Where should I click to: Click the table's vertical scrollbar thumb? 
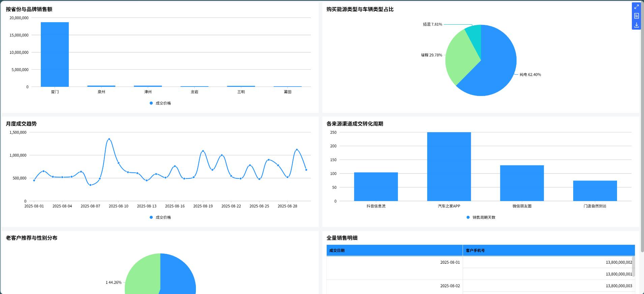click(x=633, y=267)
